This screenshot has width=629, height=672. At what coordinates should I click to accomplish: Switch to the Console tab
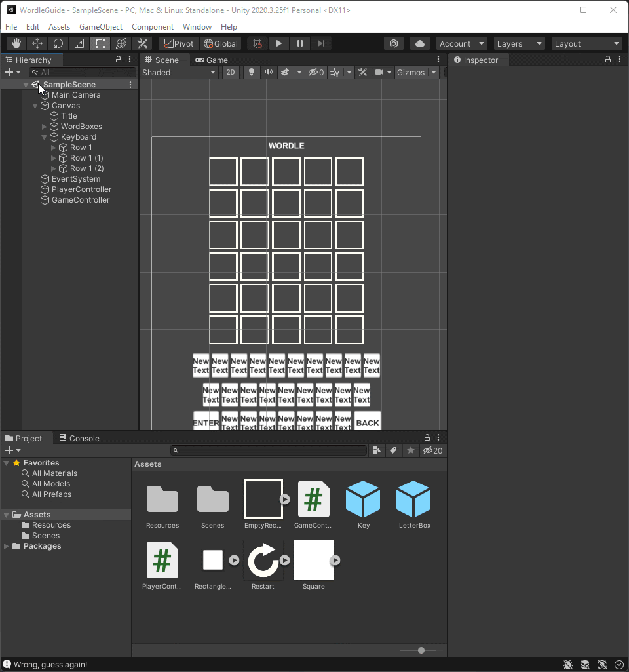pos(84,438)
